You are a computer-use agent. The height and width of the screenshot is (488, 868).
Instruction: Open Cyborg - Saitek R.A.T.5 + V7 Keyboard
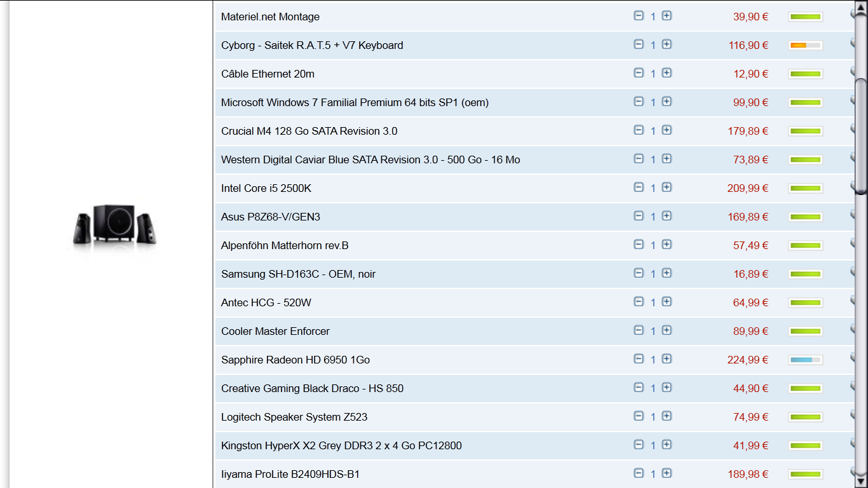click(312, 45)
